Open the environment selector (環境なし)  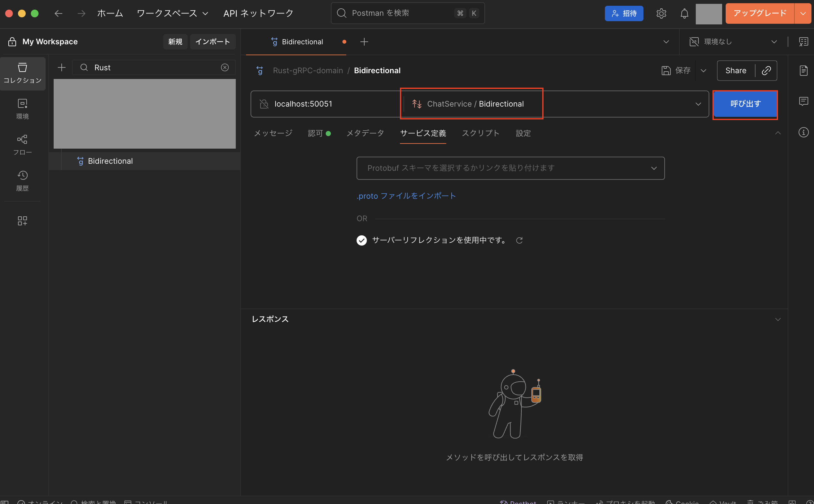tap(733, 42)
